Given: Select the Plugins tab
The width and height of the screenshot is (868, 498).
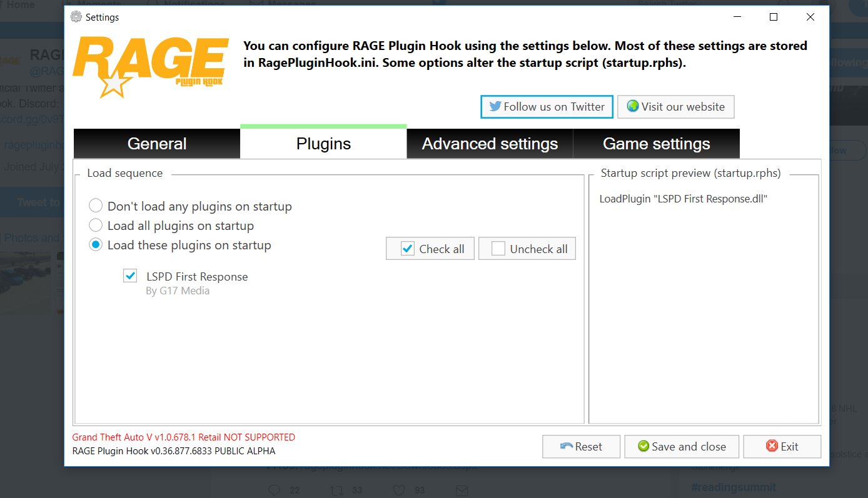Looking at the screenshot, I should coord(323,144).
